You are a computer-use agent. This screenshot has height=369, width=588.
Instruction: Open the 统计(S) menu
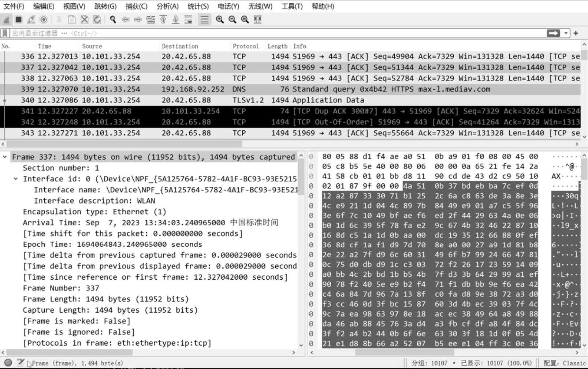[x=198, y=6]
